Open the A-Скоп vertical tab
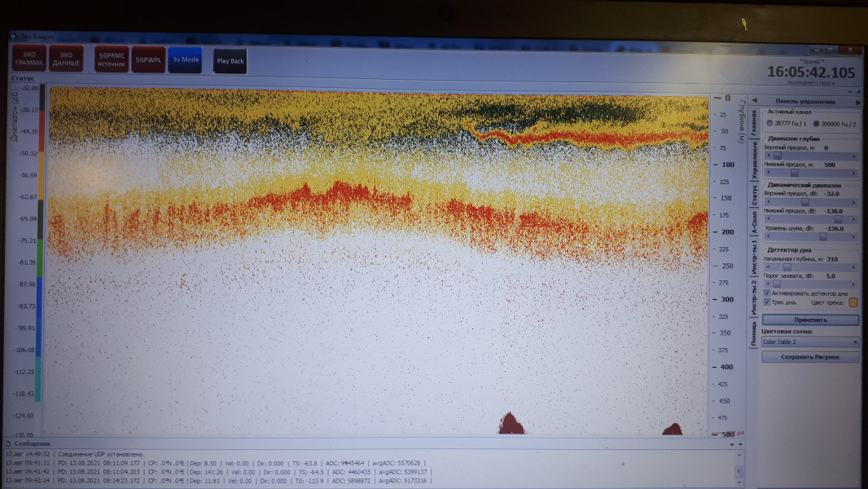Image resolution: width=868 pixels, height=489 pixels. click(754, 223)
